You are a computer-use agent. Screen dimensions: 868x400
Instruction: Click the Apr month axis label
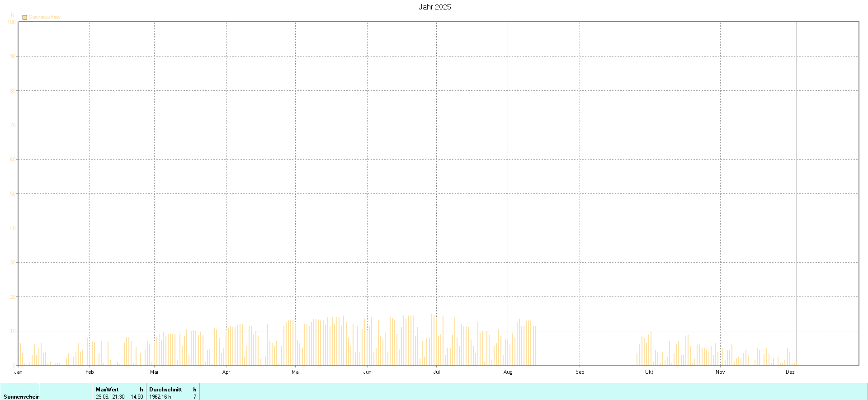[x=226, y=372]
